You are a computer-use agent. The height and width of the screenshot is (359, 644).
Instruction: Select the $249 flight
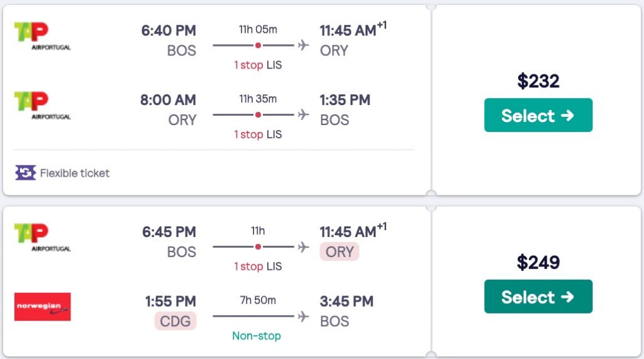pyautogui.click(x=538, y=296)
